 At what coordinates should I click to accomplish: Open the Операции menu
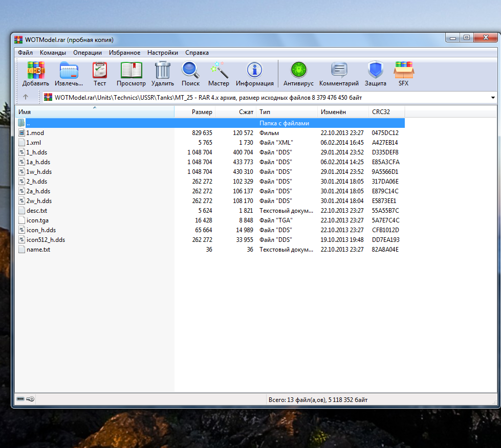point(87,53)
